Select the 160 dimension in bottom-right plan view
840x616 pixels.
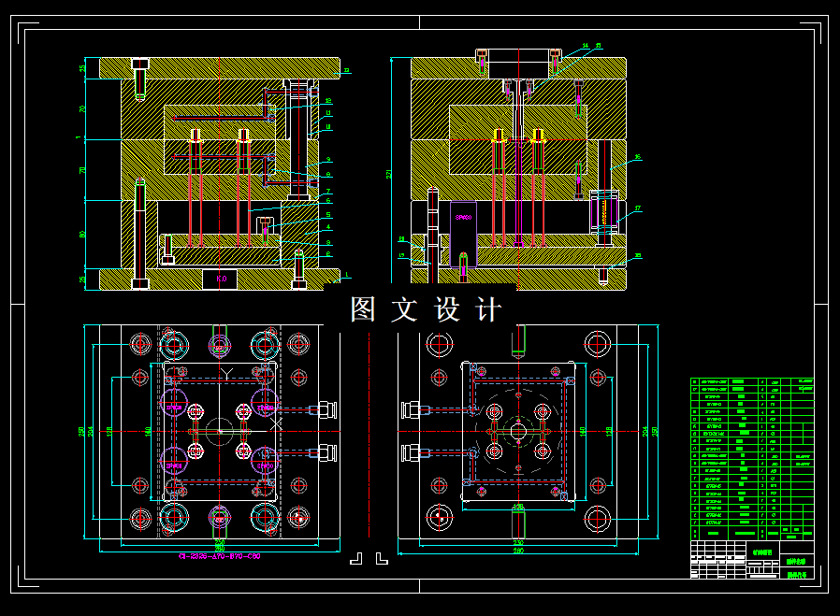coord(583,431)
